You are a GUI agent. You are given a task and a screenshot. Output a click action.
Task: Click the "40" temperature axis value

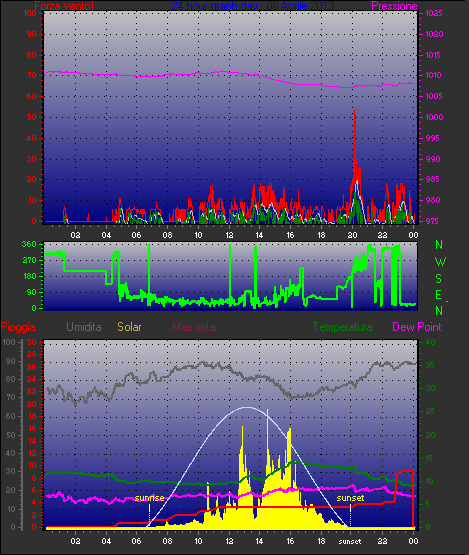tap(430, 342)
